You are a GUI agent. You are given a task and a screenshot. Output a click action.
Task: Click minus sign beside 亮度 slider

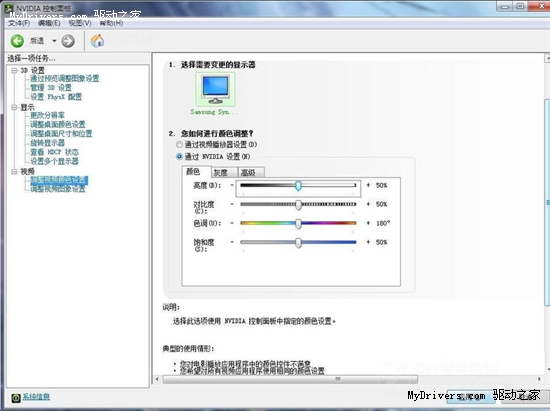pyautogui.click(x=232, y=185)
